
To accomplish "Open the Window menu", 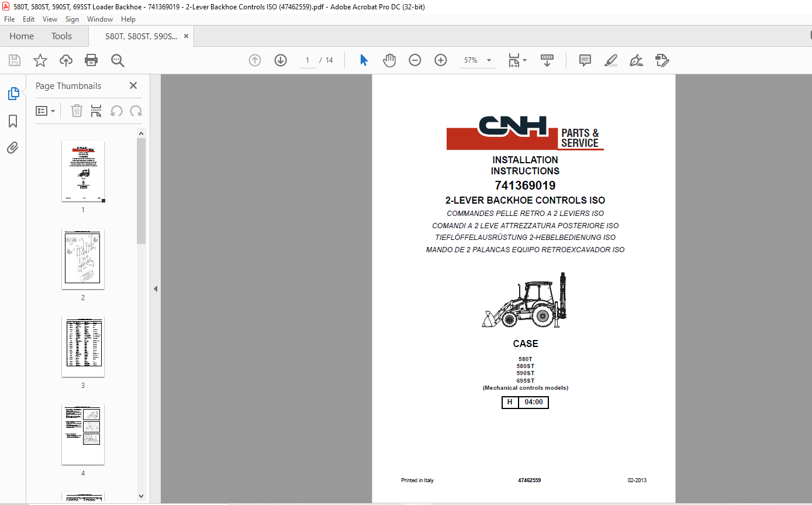I will coord(100,19).
